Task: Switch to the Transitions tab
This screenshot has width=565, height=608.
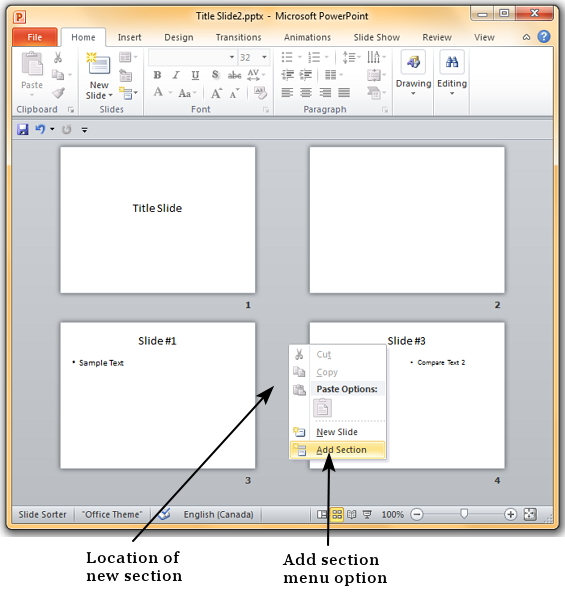Action: point(238,37)
